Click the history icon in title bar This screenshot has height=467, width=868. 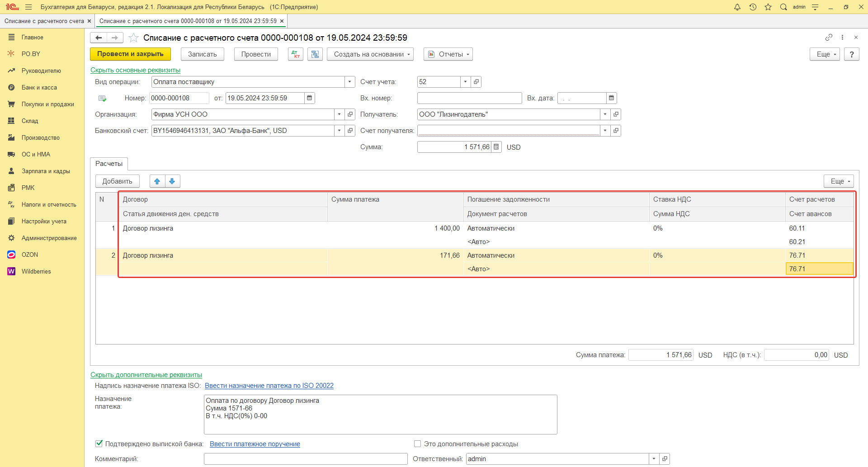coord(753,7)
